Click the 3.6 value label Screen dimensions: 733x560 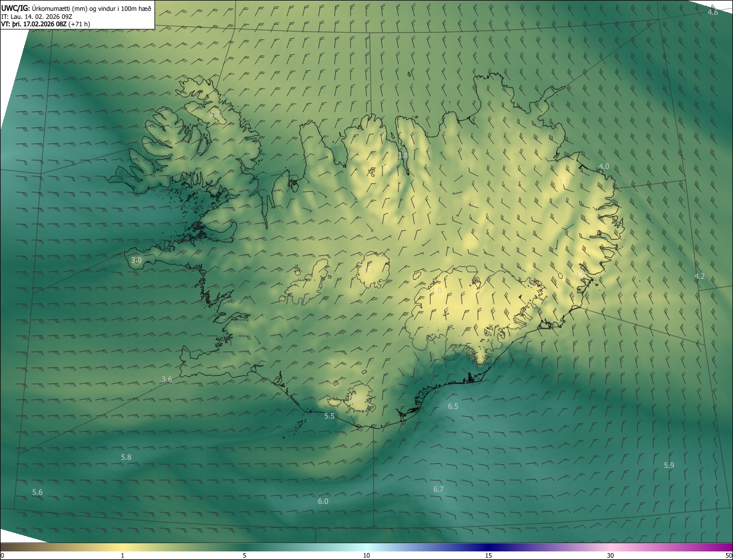coord(167,379)
